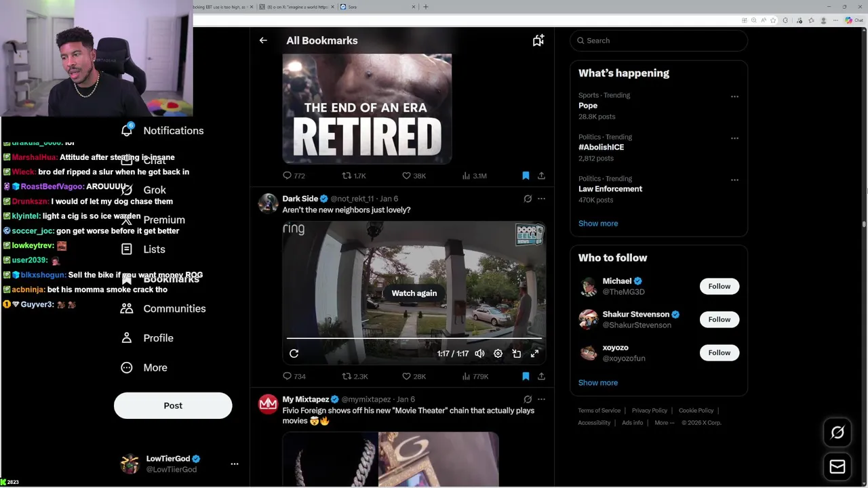
Task: Like the RETIRED post showing 38K likes
Action: (x=414, y=176)
